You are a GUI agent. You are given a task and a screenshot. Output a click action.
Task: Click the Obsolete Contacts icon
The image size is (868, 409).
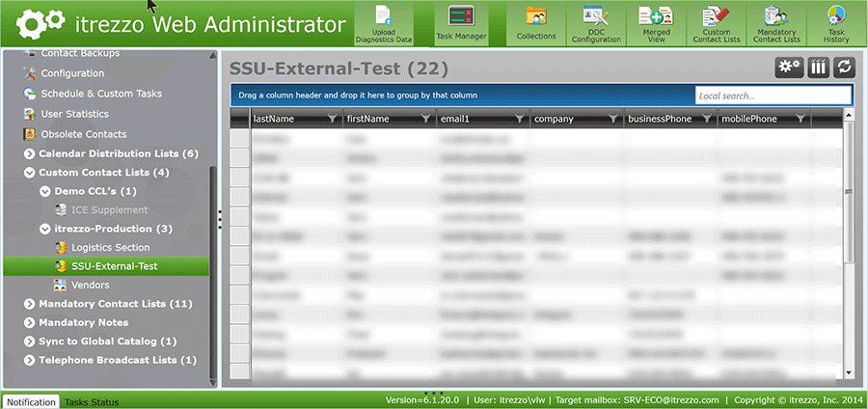tap(30, 134)
